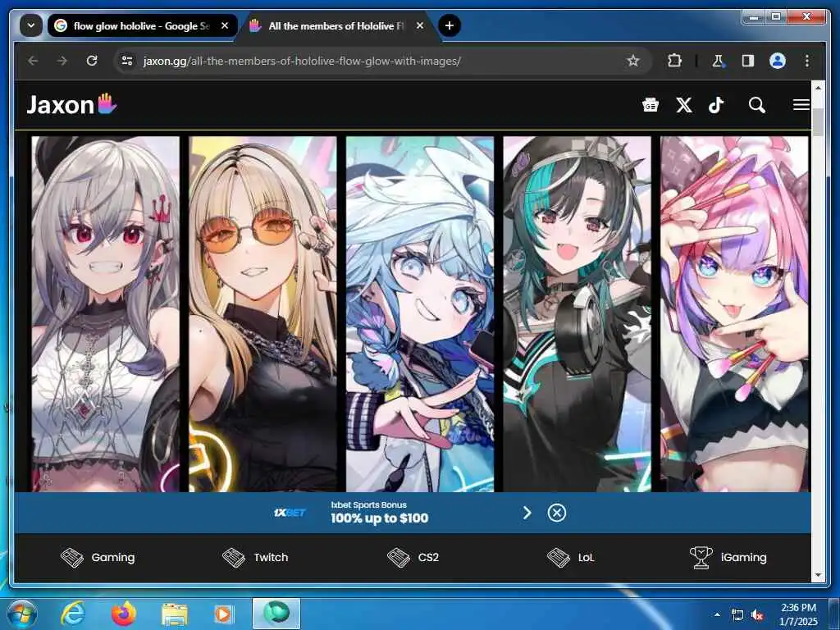The image size is (840, 630).
Task: Open the muted volume tray icon
Action: pos(757,614)
